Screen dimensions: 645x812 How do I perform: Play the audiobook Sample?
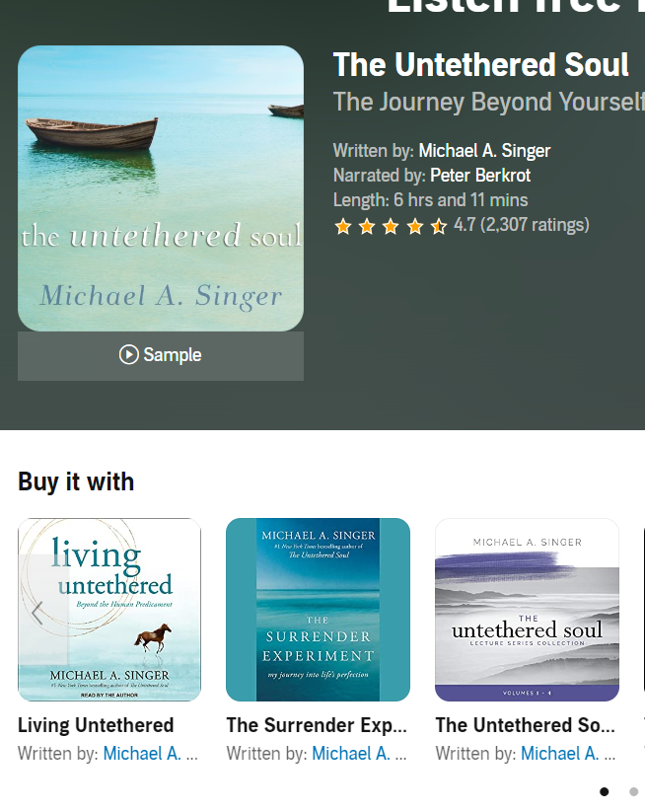pyautogui.click(x=161, y=356)
